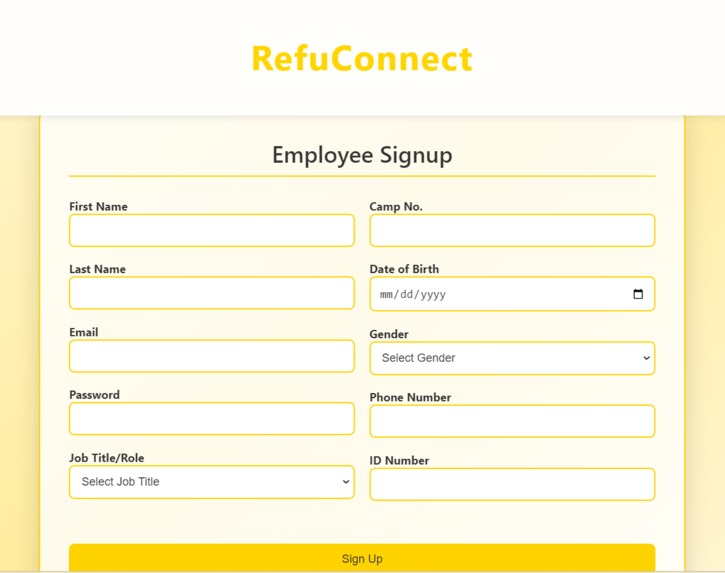725x573 pixels.
Task: Click the Date of Birth label
Action: [x=404, y=269]
